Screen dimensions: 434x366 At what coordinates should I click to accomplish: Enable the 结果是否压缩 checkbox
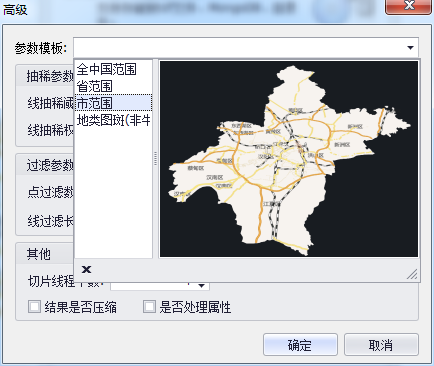pos(34,307)
